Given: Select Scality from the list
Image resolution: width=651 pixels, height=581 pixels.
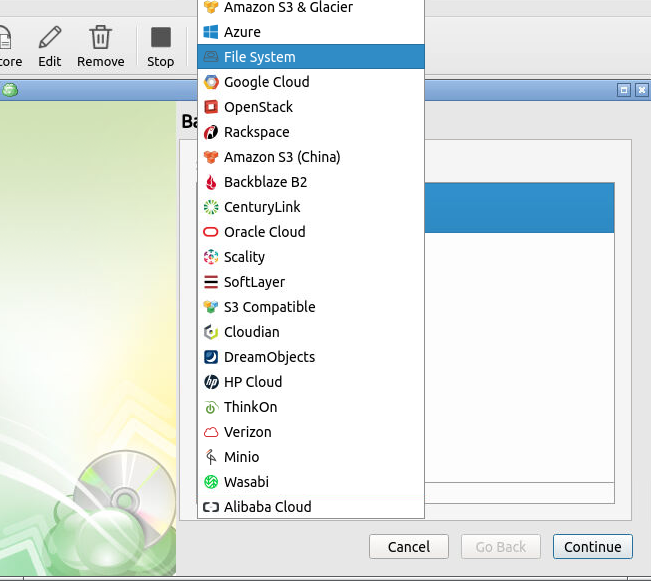Looking at the screenshot, I should (311, 257).
